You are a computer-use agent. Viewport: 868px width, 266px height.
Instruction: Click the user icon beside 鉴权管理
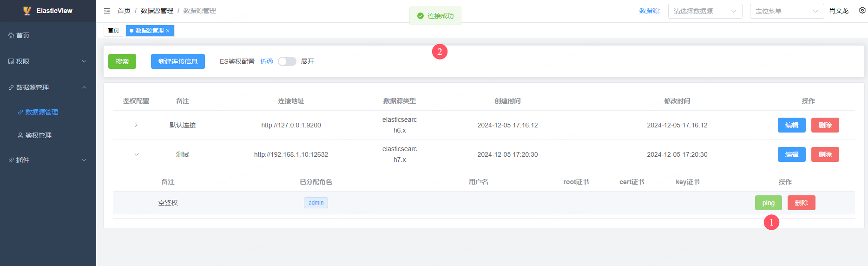(x=20, y=135)
